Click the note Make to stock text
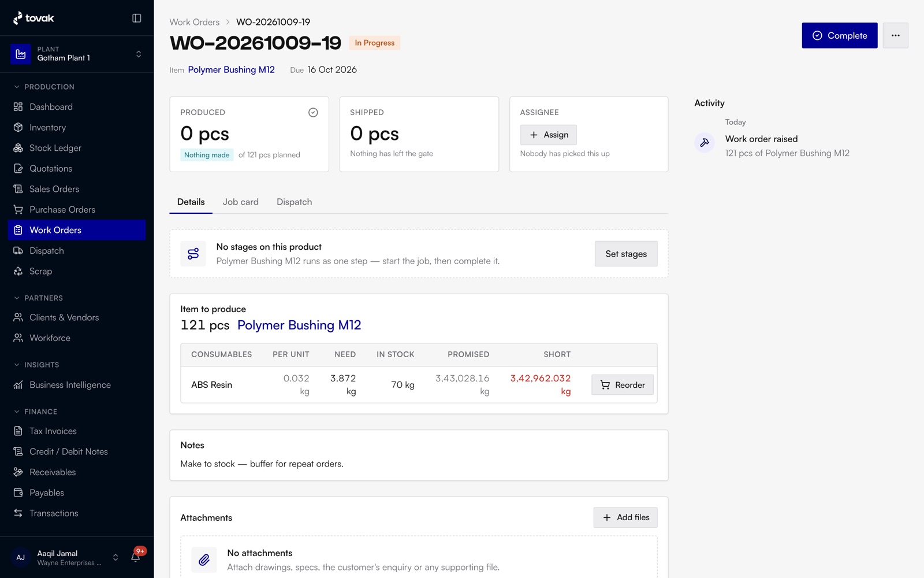 [262, 464]
